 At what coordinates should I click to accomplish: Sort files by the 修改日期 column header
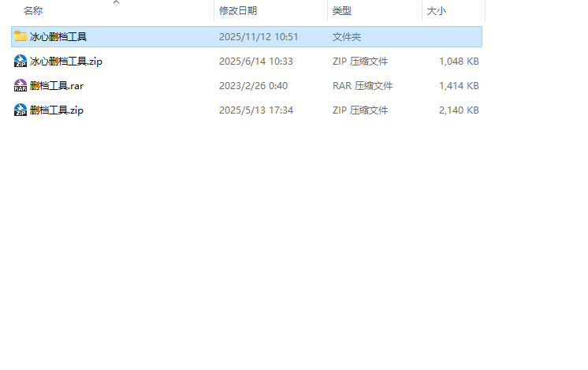pyautogui.click(x=237, y=11)
